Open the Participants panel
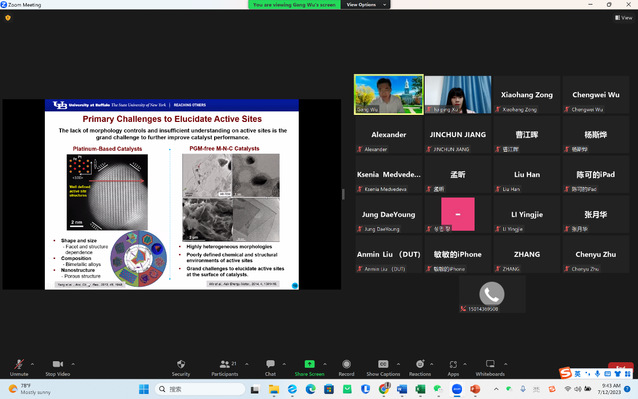Image resolution: width=638 pixels, height=399 pixels. click(225, 364)
